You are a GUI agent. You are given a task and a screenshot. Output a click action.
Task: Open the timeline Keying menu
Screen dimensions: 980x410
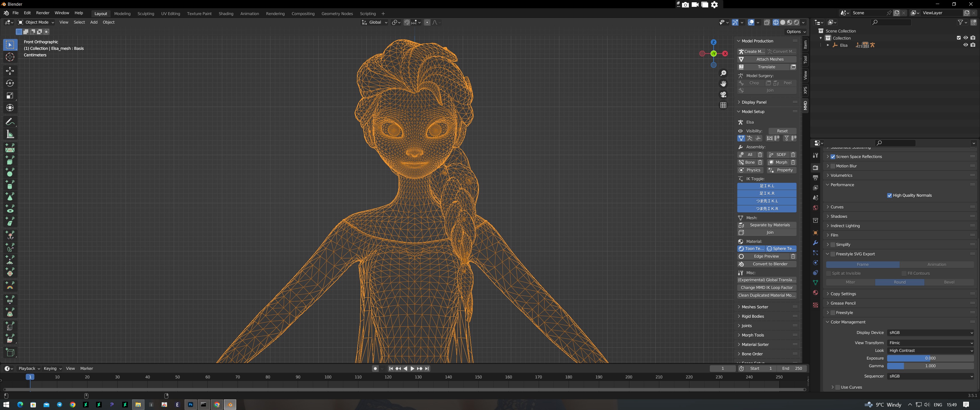click(x=52, y=368)
